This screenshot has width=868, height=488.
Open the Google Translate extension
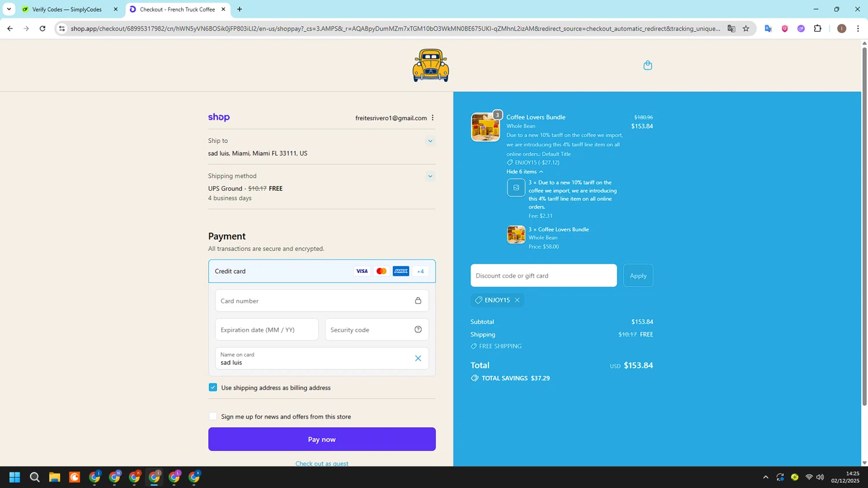point(768,28)
